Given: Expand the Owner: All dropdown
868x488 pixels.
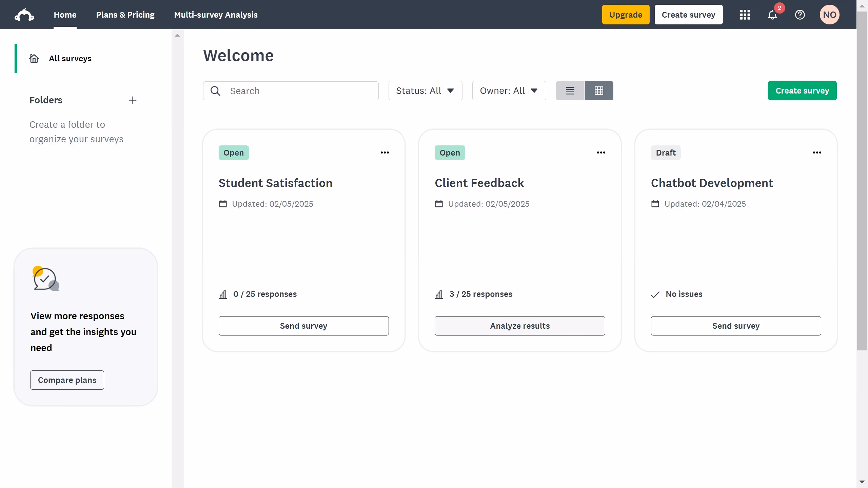Looking at the screenshot, I should pyautogui.click(x=509, y=91).
